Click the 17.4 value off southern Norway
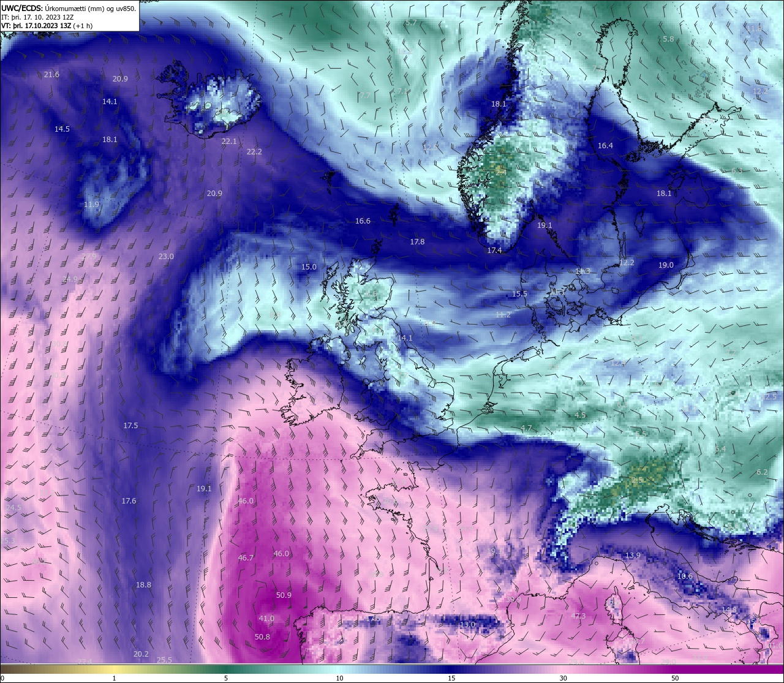 click(494, 251)
